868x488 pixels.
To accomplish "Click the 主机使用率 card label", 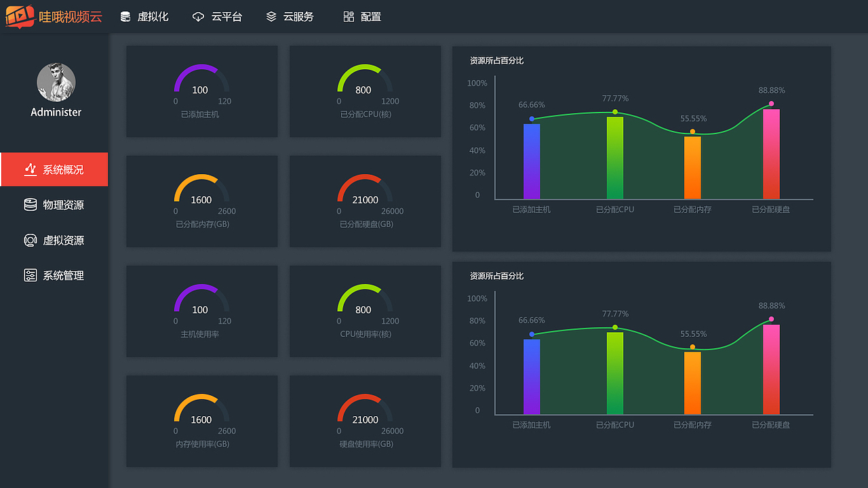I will (200, 334).
